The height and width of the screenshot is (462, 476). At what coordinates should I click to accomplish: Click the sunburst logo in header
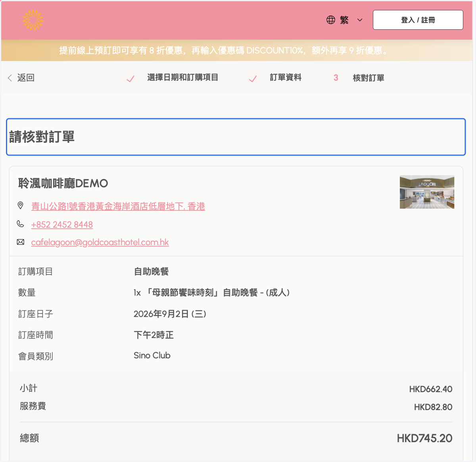(x=33, y=20)
